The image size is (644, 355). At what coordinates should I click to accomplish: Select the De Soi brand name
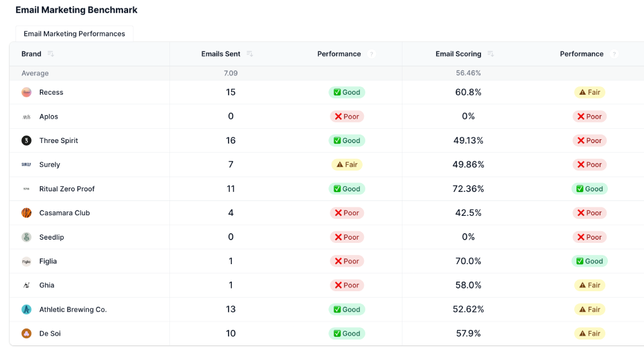(50, 334)
